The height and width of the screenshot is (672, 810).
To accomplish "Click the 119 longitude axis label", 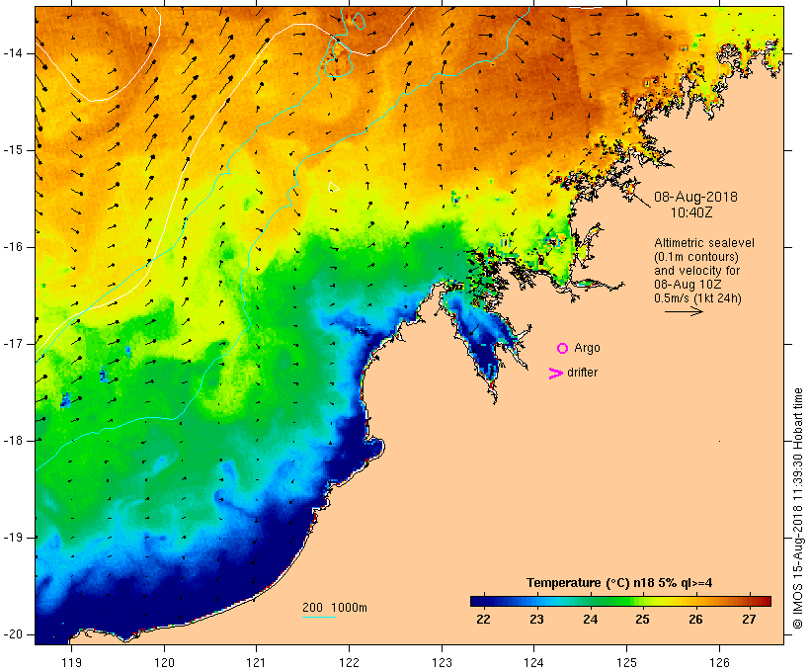I will click(71, 662).
